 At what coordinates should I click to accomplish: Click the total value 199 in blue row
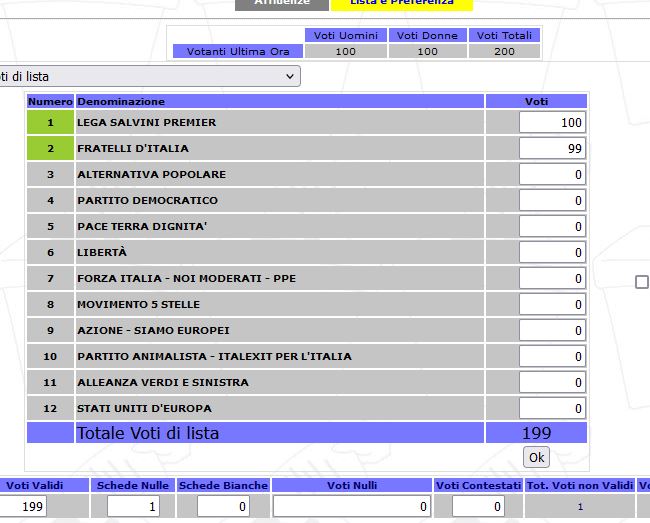pos(536,433)
